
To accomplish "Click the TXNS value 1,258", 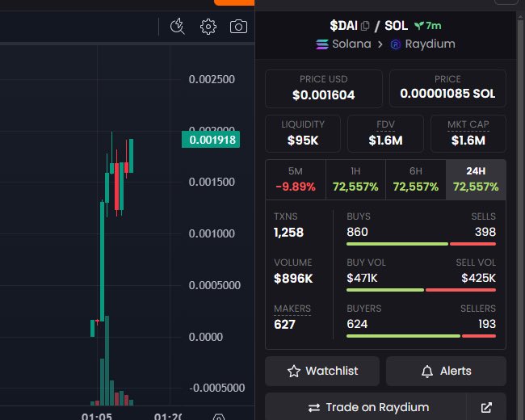I will pyautogui.click(x=288, y=232).
